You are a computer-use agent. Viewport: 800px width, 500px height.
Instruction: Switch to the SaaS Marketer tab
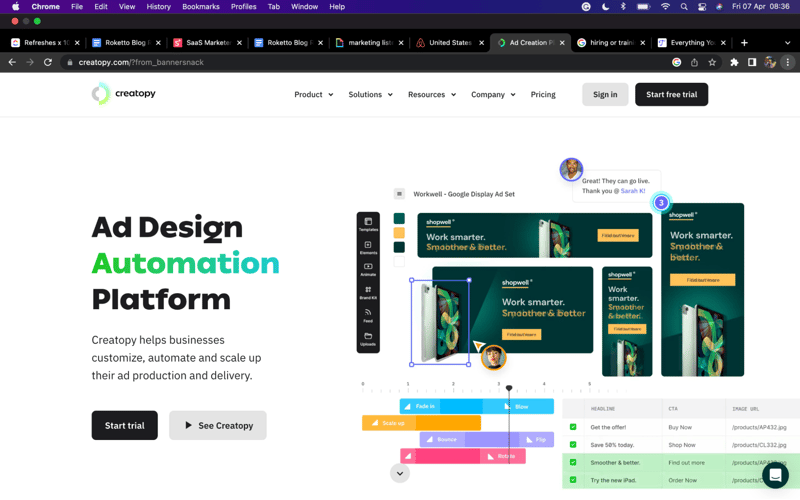tap(208, 43)
